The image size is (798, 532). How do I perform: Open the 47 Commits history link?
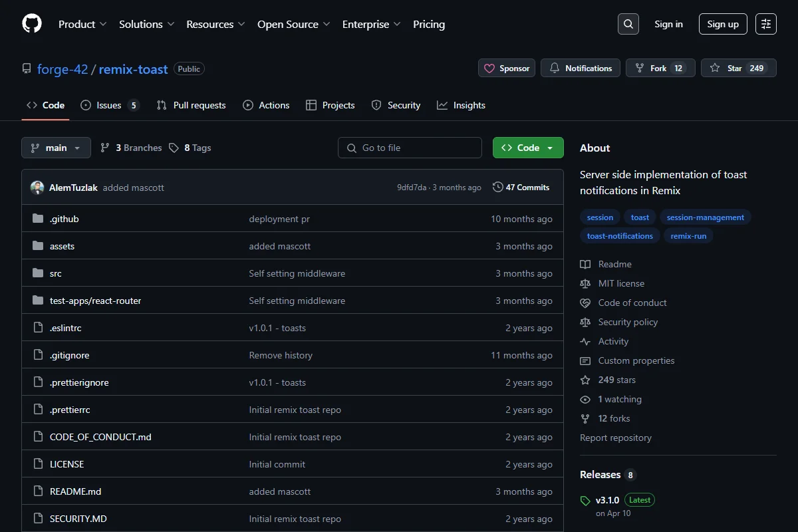(521, 188)
